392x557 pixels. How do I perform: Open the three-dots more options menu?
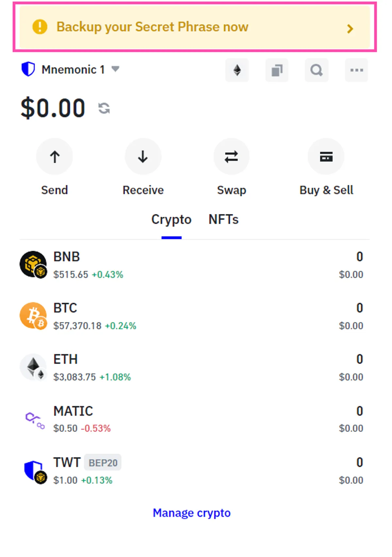(x=356, y=70)
